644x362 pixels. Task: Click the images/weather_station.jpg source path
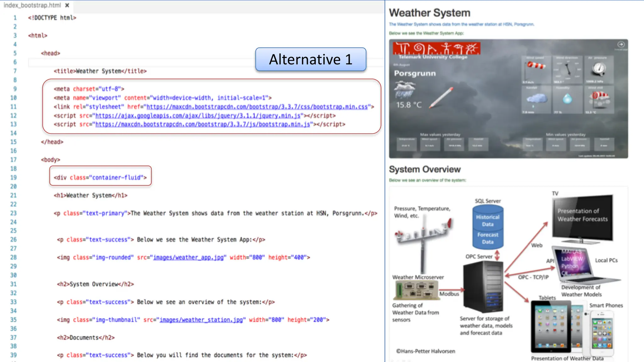point(201,320)
